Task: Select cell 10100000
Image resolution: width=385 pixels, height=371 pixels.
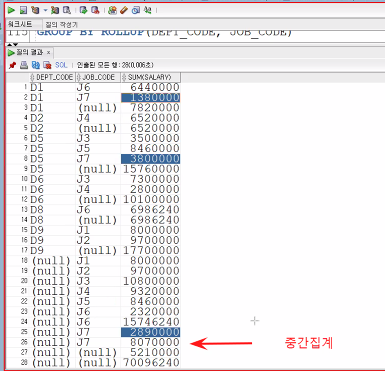Action: pyautogui.click(x=151, y=199)
